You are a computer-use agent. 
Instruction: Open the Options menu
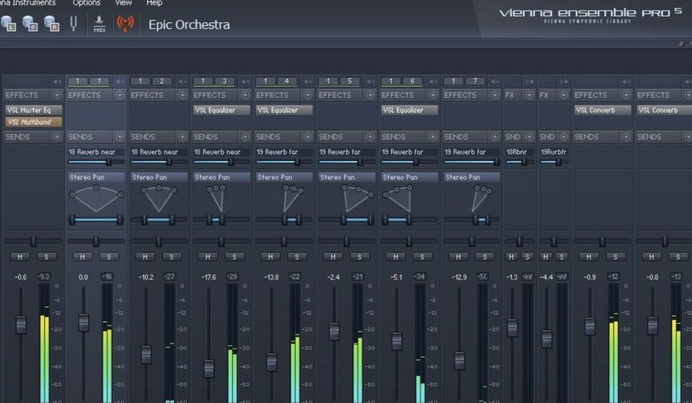[x=86, y=3]
